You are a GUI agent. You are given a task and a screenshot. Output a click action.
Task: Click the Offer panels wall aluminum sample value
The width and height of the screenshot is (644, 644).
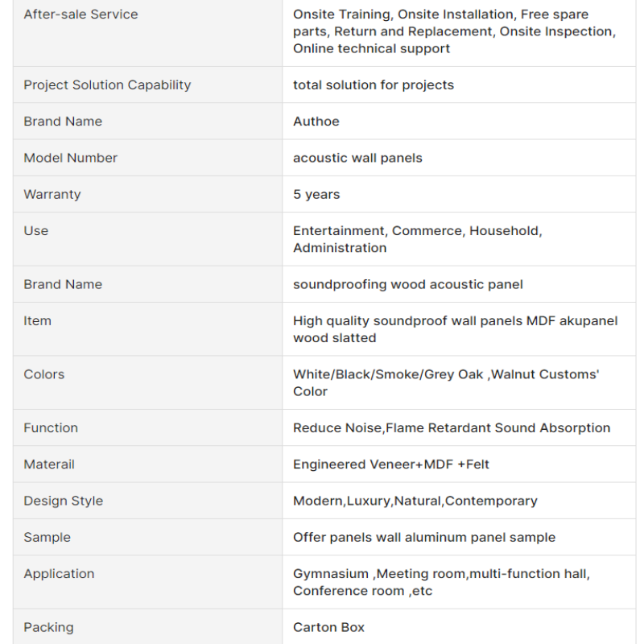click(x=424, y=537)
